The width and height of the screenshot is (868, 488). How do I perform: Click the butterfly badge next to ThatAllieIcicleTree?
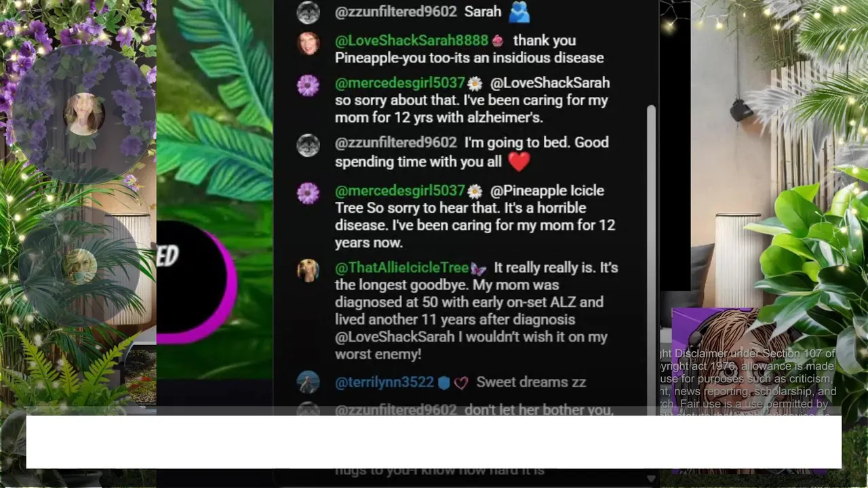pyautogui.click(x=478, y=268)
